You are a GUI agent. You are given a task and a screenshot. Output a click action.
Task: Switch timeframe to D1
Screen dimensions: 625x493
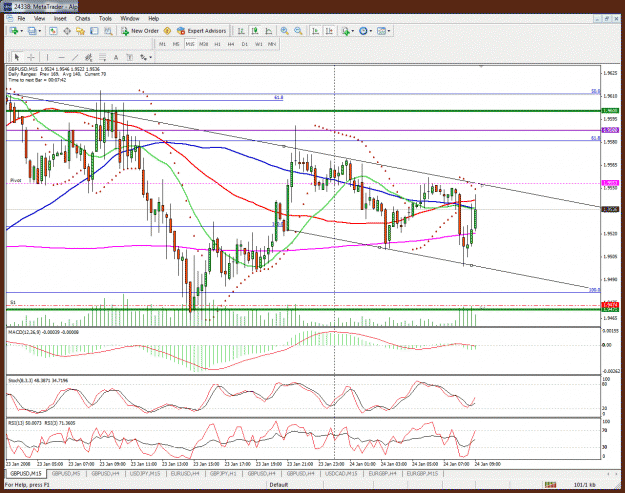245,44
